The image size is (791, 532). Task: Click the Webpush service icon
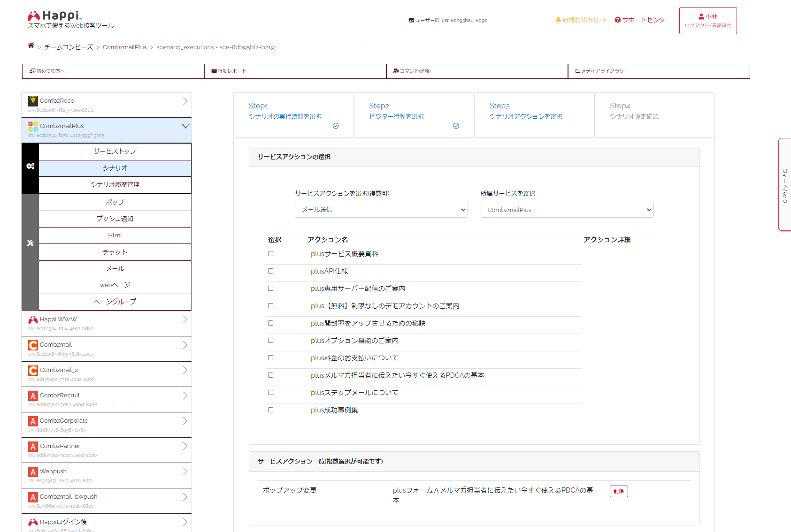[x=33, y=471]
